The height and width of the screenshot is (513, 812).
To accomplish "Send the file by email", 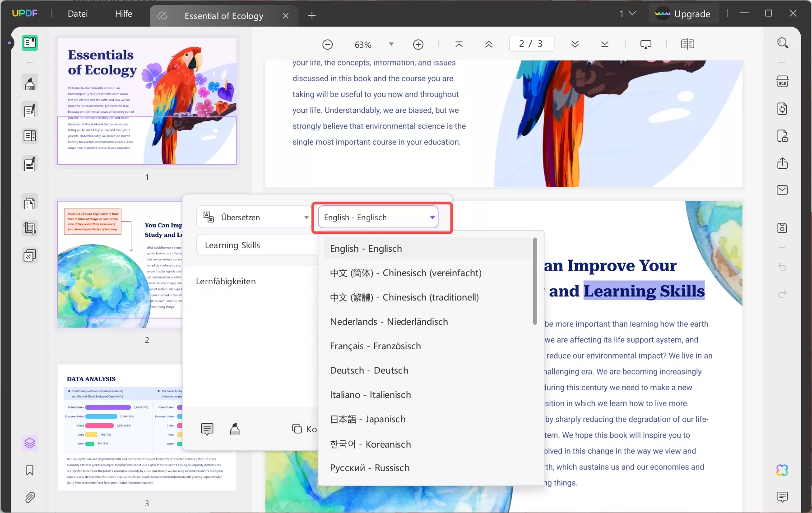I will [783, 190].
